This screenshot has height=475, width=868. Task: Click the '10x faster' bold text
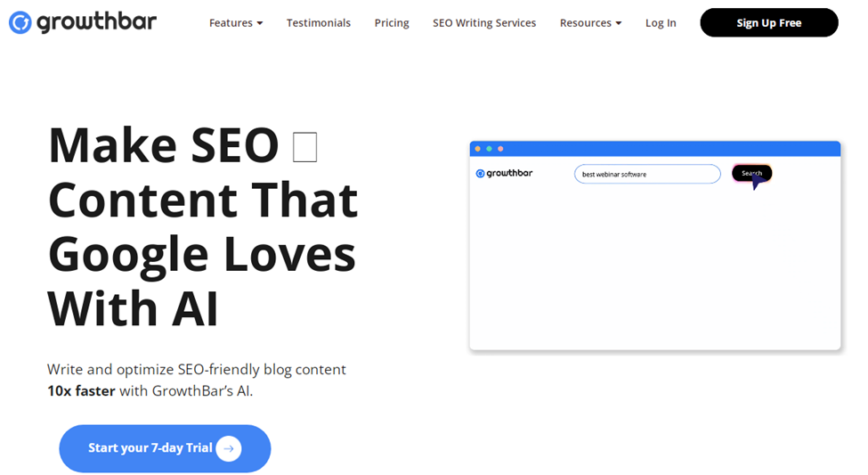(81, 390)
